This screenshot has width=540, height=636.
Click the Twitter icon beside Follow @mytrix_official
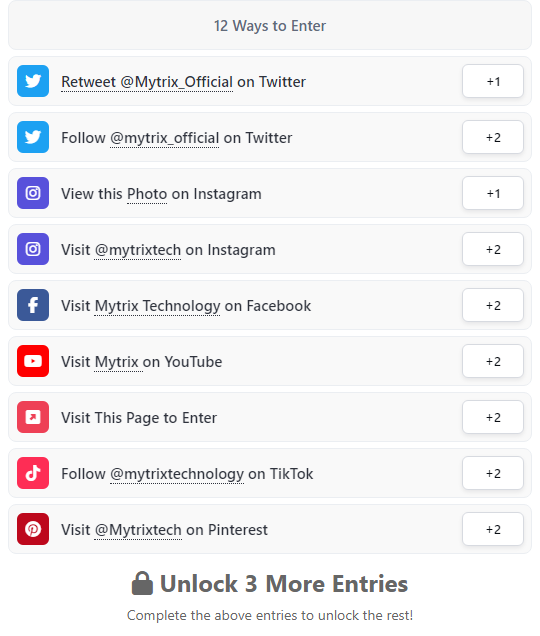[x=33, y=137]
